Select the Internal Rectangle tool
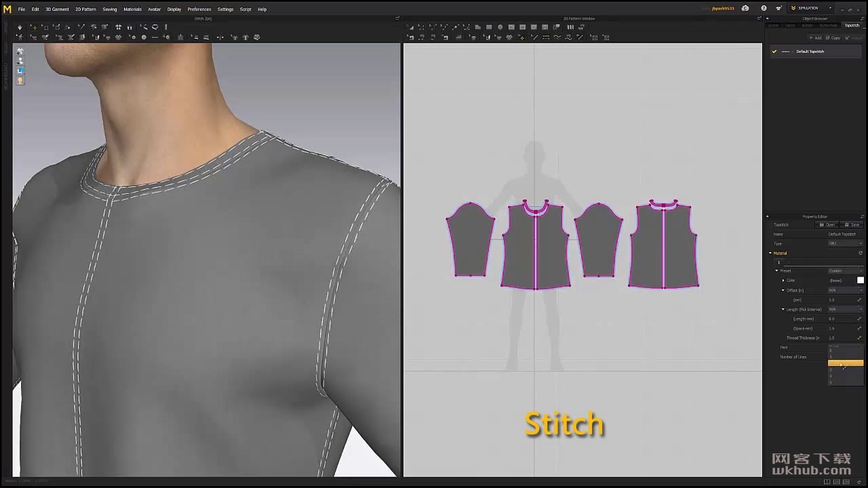868x488 pixels. pos(522,27)
